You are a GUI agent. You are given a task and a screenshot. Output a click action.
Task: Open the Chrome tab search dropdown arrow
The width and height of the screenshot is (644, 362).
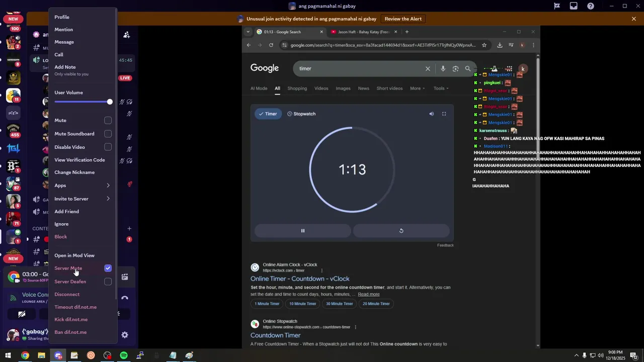coord(248,32)
